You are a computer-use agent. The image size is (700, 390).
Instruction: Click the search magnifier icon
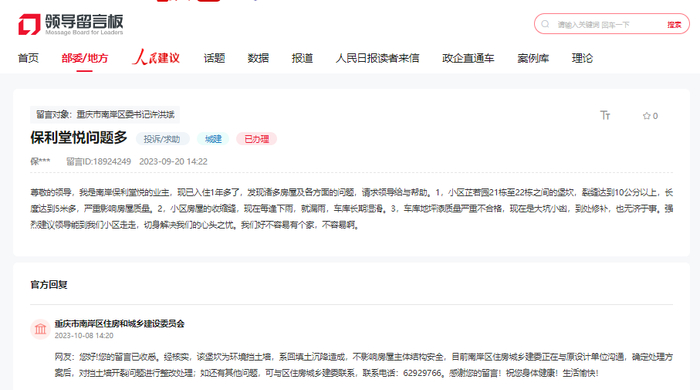[x=545, y=24]
